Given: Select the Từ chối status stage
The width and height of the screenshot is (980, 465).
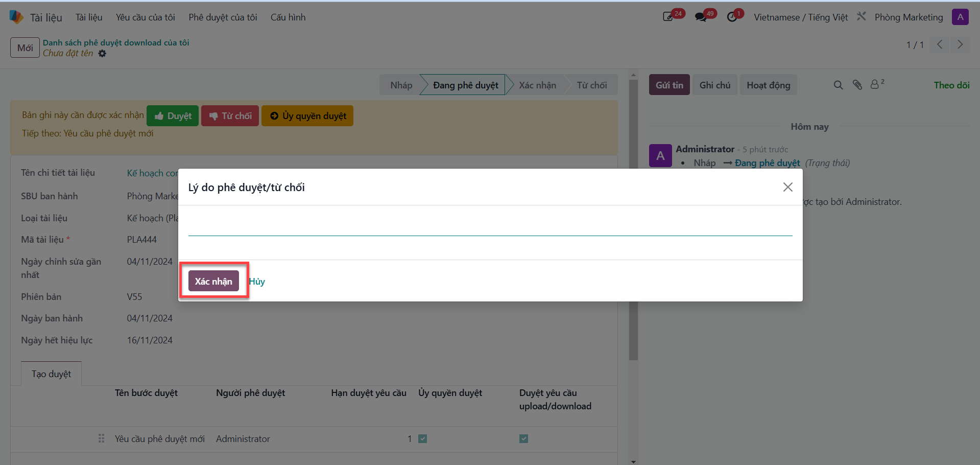Looking at the screenshot, I should (592, 85).
